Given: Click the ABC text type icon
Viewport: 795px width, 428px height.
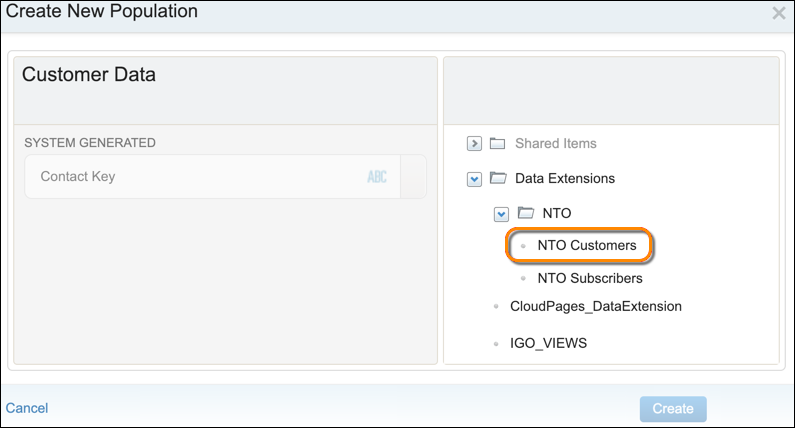Looking at the screenshot, I should coord(377,176).
